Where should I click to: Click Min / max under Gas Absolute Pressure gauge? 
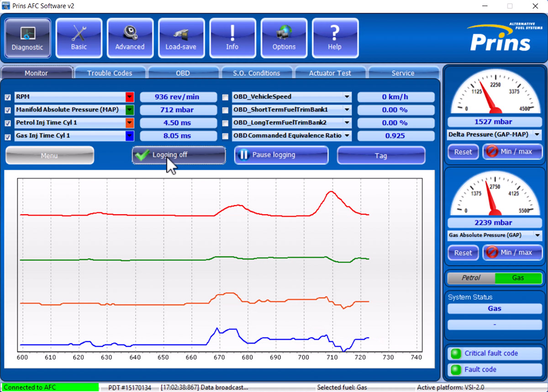click(x=512, y=252)
